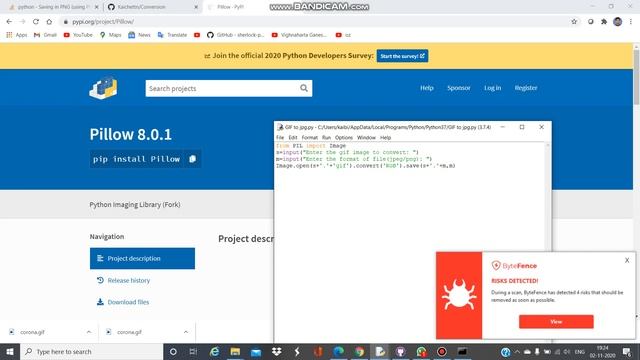Open the Register link

point(526,88)
